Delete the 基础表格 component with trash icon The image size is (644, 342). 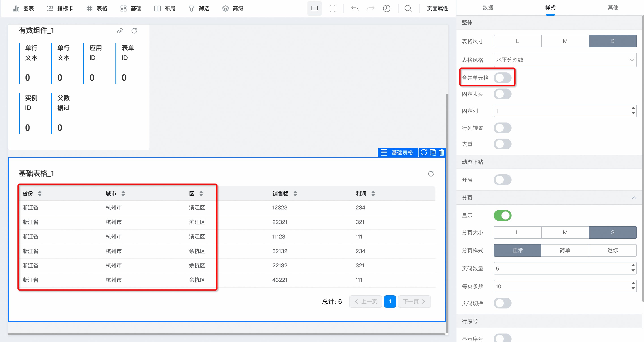tap(441, 152)
